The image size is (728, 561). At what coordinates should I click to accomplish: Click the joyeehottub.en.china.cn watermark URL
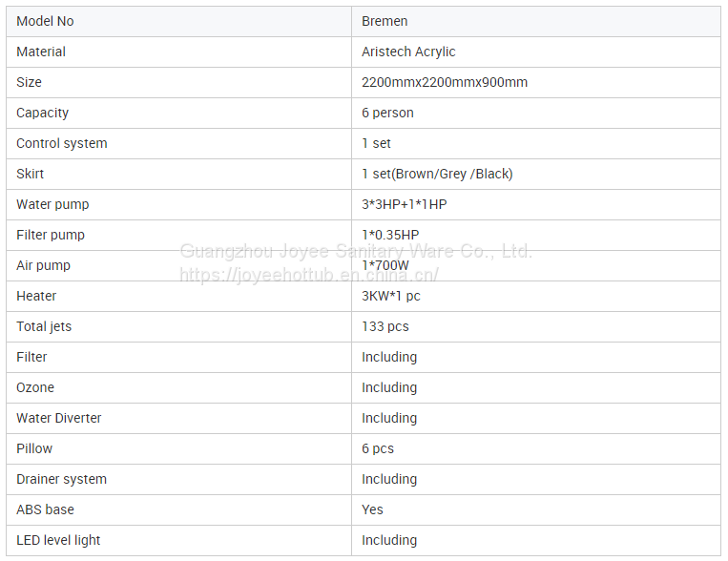click(309, 275)
